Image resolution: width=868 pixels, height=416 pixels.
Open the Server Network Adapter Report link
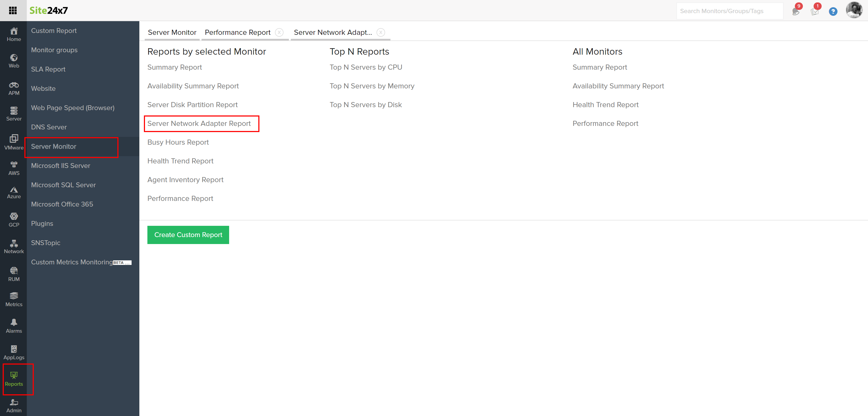199,123
